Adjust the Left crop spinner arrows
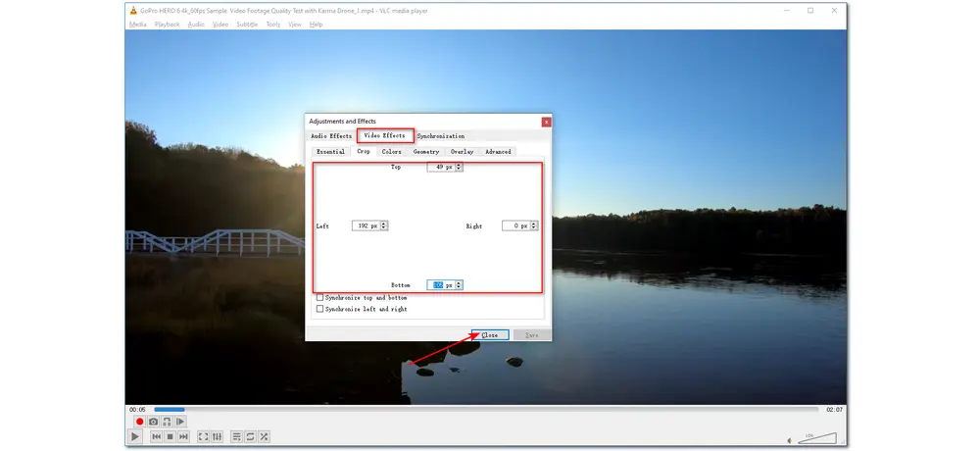This screenshot has width=980, height=451. click(x=383, y=225)
